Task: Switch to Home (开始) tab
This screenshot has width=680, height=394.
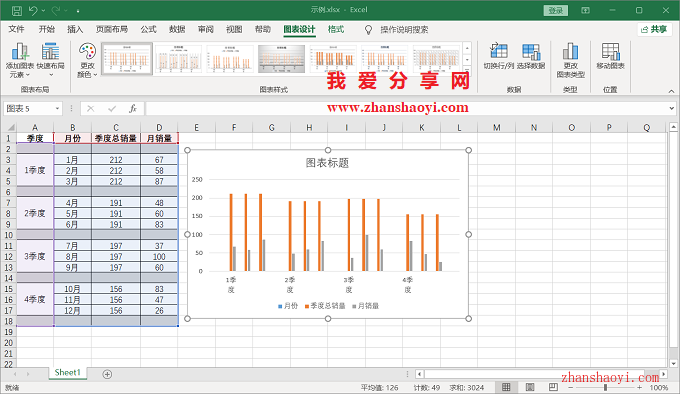Action: tap(46, 29)
